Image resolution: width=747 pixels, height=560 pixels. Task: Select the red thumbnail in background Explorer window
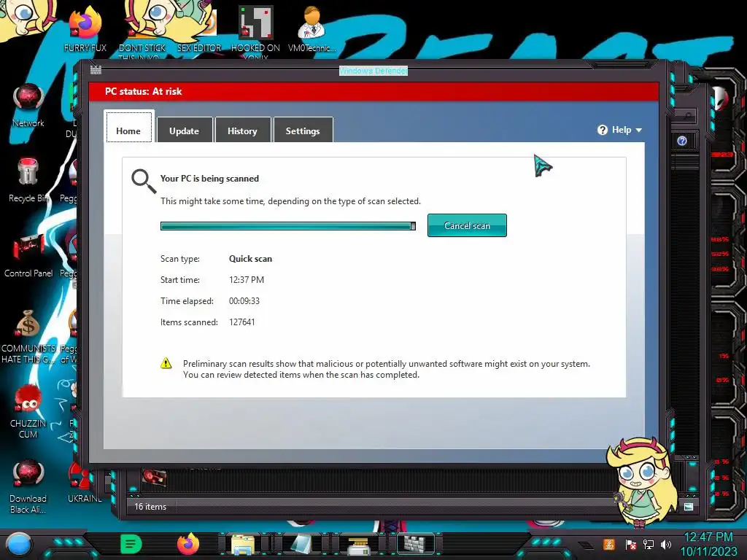coord(154,478)
